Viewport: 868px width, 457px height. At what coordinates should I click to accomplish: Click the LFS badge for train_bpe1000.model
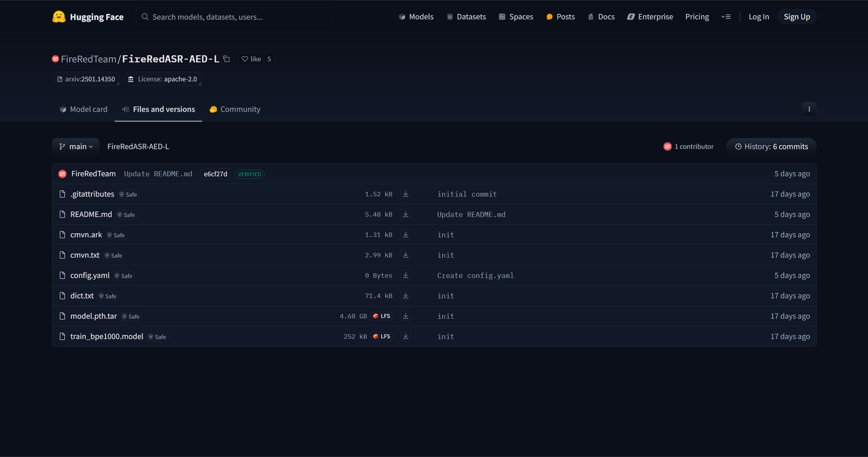click(381, 336)
